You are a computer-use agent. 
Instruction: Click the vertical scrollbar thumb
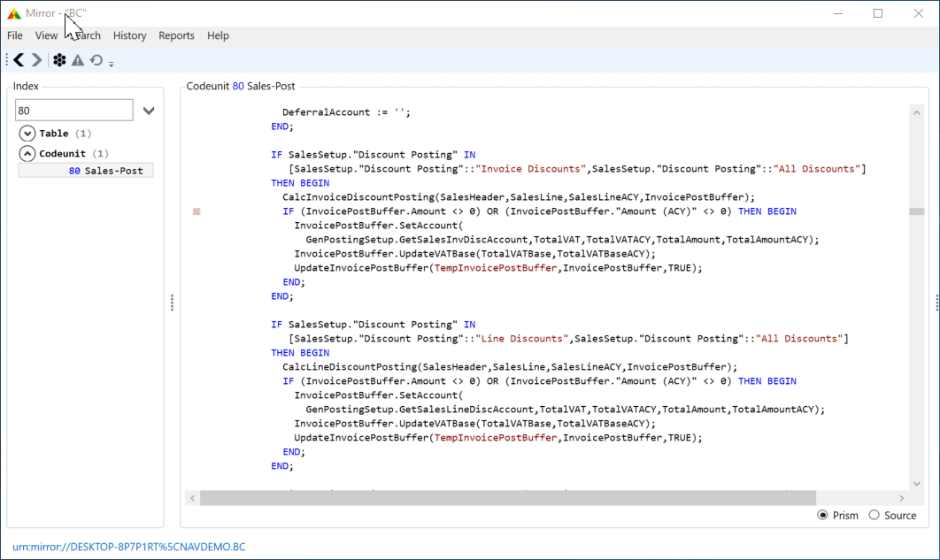917,211
